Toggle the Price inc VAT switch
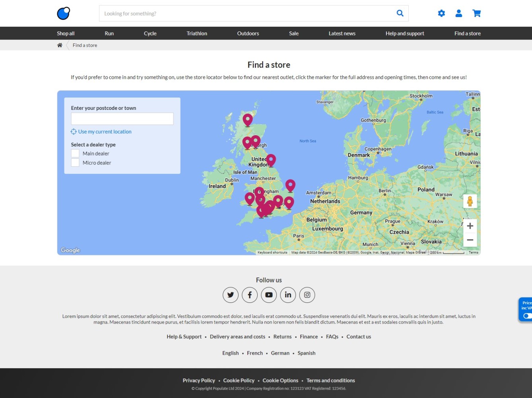 point(527,316)
